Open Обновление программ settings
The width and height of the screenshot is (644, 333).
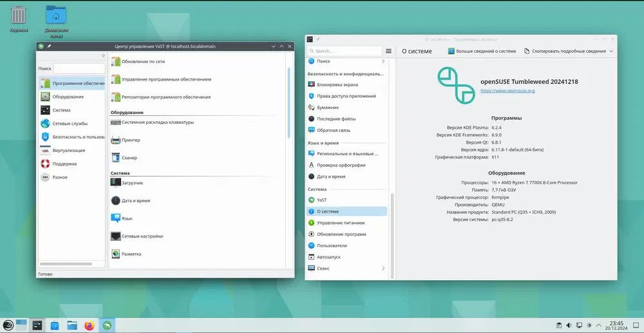pos(346,234)
